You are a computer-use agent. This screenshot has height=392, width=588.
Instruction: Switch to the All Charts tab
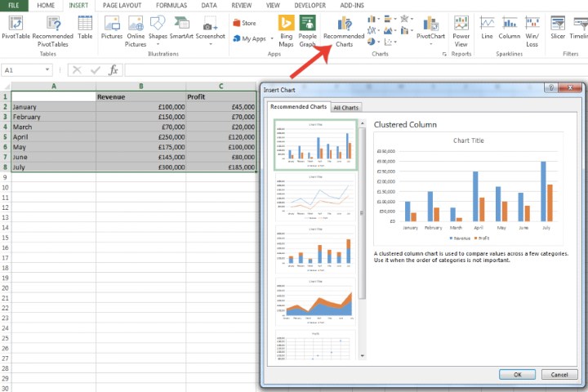click(346, 107)
